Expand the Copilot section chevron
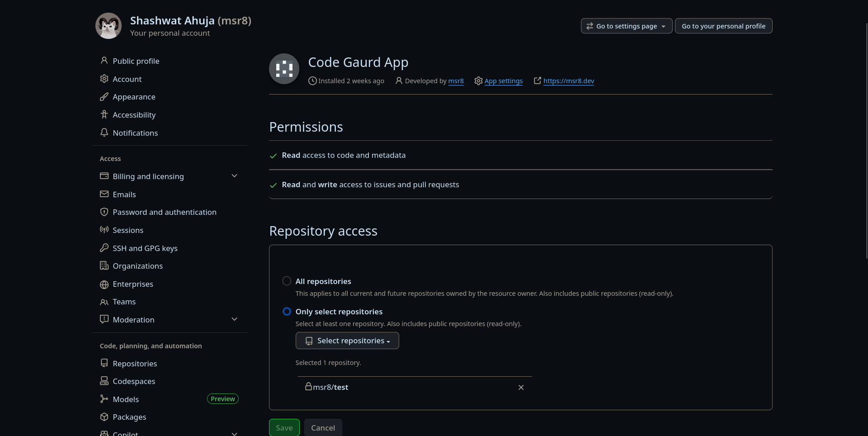Viewport: 868px width, 436px height. 234,433
